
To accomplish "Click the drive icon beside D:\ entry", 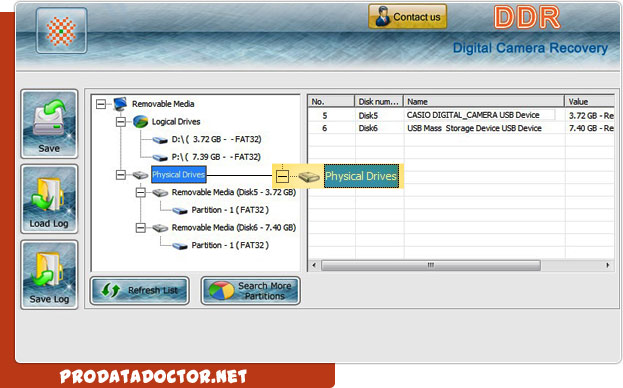I will point(160,140).
